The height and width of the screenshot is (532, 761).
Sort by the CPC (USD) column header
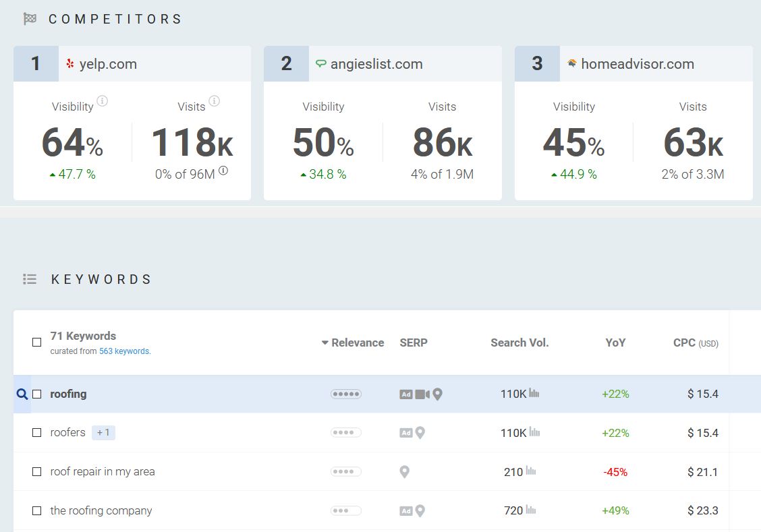click(696, 343)
